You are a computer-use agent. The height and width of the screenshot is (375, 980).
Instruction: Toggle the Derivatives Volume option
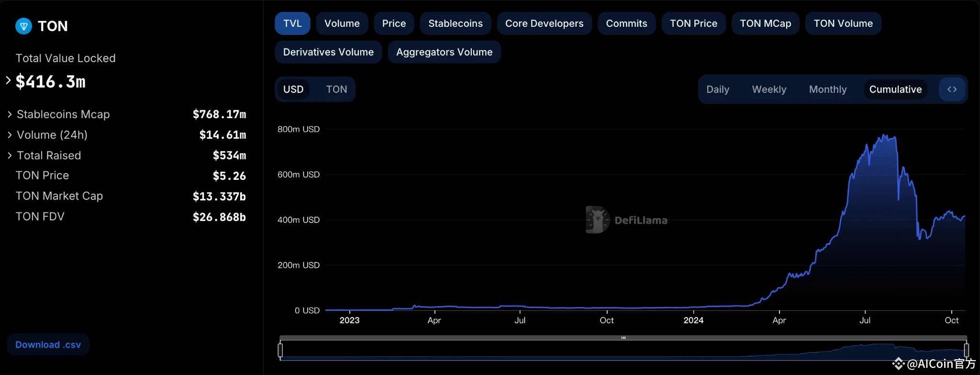(328, 52)
